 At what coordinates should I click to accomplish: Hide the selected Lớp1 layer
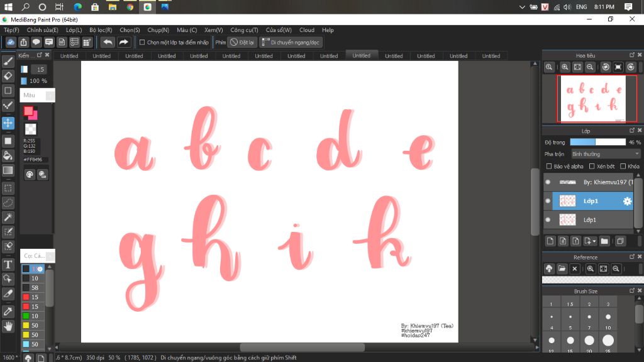click(x=548, y=201)
